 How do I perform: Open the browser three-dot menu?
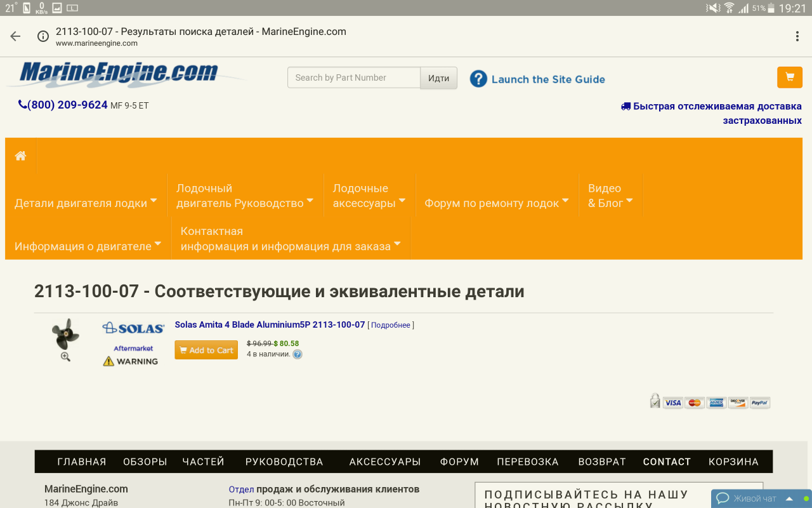(x=797, y=37)
